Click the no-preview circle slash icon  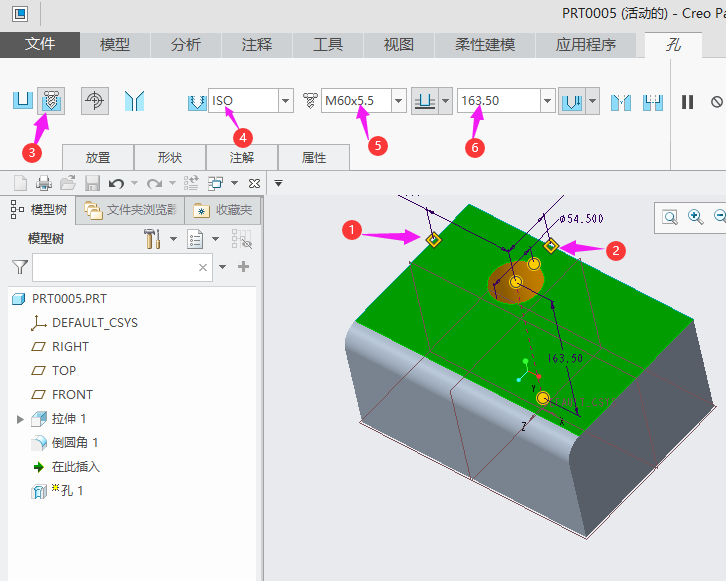point(717,101)
